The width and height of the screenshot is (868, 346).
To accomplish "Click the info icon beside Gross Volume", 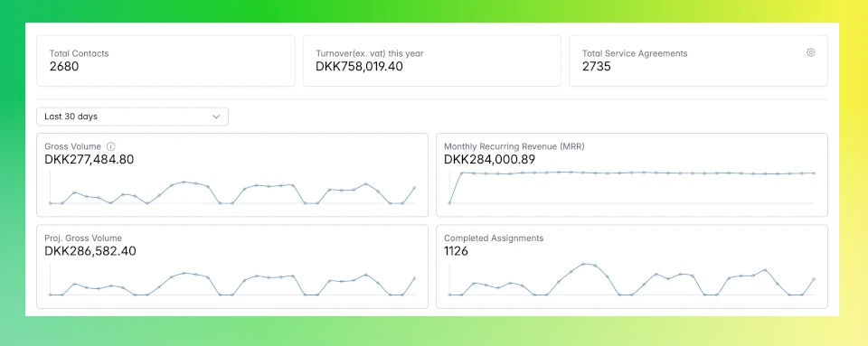I will tap(110, 146).
